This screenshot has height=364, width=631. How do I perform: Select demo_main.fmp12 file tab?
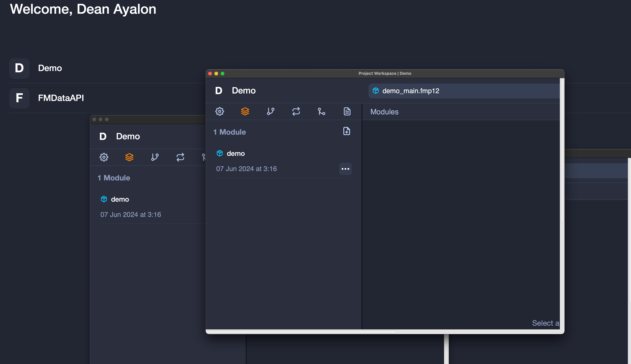pyautogui.click(x=464, y=91)
